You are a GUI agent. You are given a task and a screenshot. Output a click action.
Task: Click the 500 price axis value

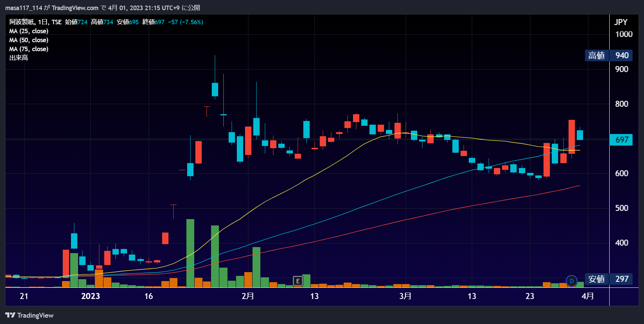point(622,208)
